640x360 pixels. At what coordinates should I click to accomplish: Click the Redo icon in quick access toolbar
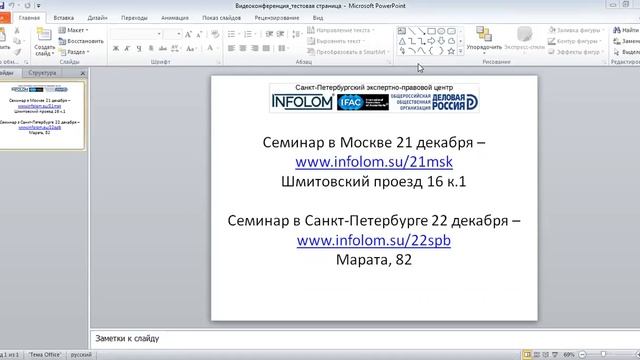[x=27, y=6]
